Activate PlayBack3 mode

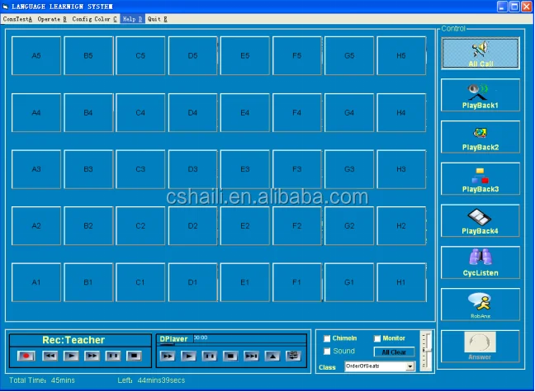pos(480,179)
